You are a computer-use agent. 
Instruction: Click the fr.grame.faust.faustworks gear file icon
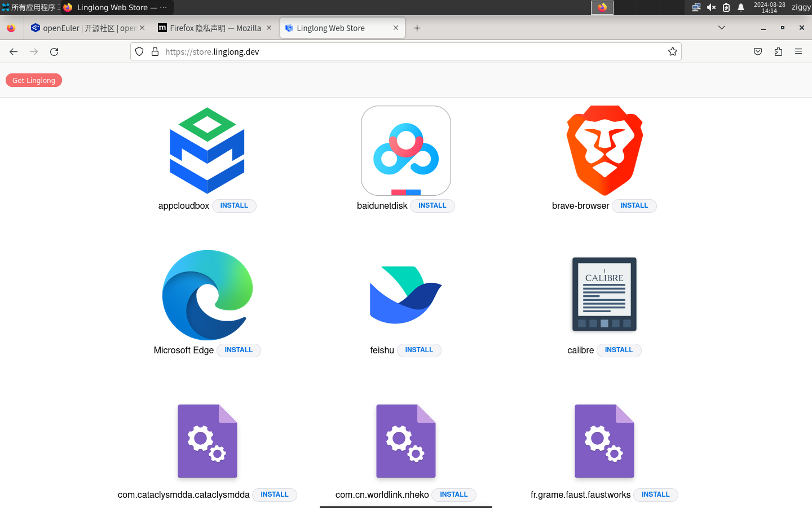(x=604, y=441)
